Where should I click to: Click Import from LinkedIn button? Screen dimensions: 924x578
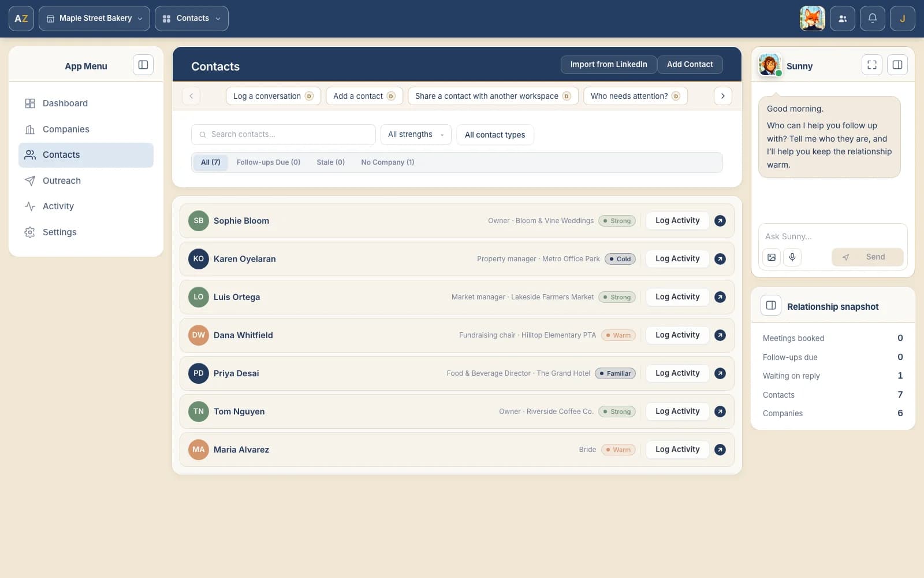coord(609,65)
